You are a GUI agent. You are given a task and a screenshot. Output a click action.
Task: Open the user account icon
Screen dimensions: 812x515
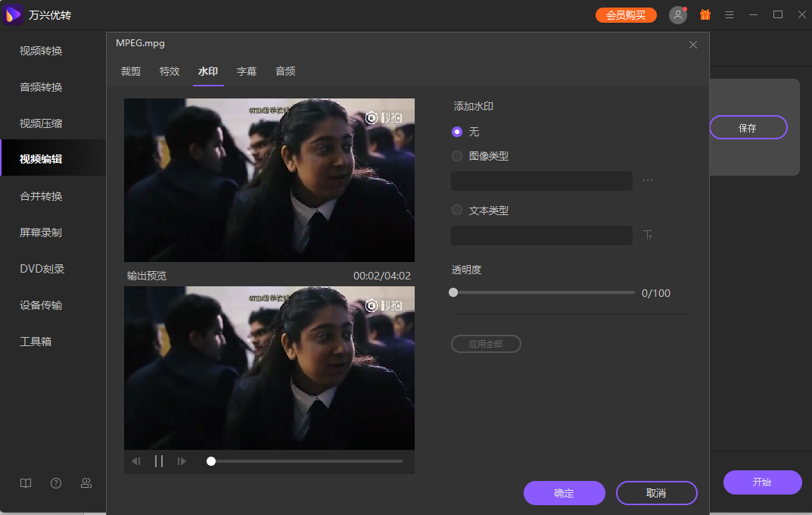(678, 15)
